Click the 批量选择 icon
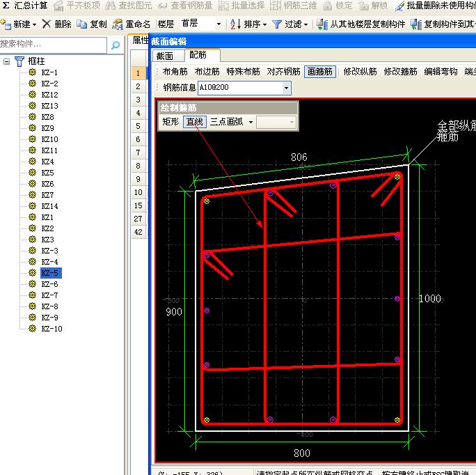Viewport: 476px width, 475px height. 223,6
